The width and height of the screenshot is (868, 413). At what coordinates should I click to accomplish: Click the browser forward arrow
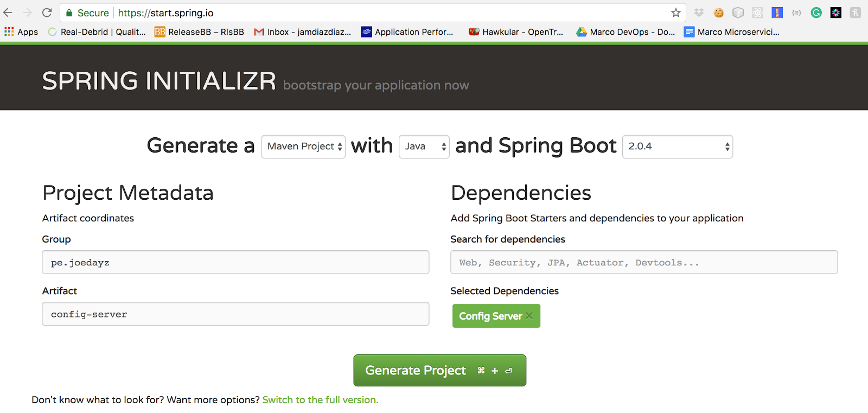point(27,12)
